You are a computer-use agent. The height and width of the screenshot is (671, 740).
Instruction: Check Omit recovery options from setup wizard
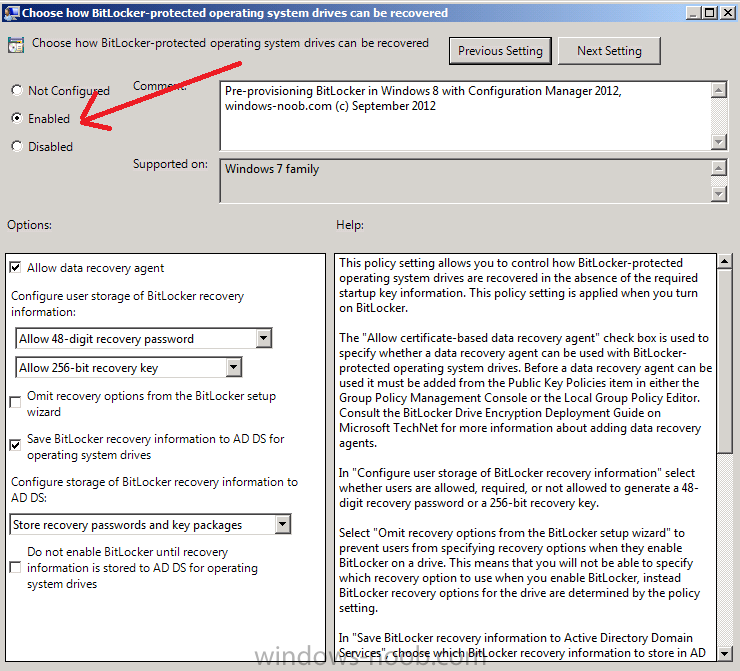(x=16, y=403)
